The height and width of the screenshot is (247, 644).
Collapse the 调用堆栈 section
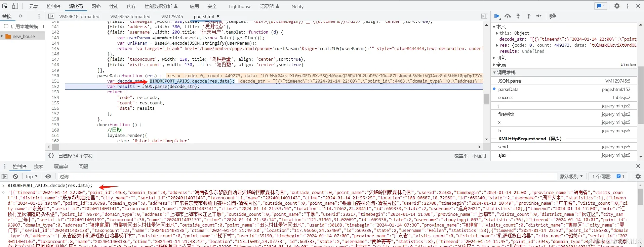494,72
